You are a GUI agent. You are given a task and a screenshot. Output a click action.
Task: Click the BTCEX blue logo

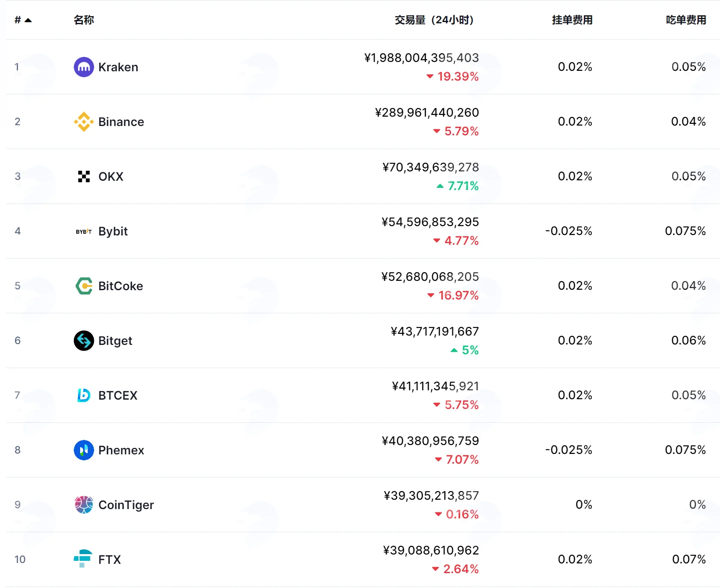[84, 395]
